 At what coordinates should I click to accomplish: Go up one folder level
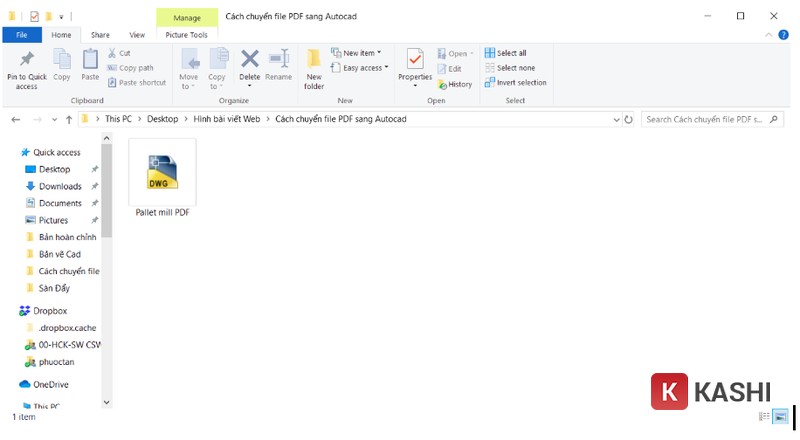point(69,119)
